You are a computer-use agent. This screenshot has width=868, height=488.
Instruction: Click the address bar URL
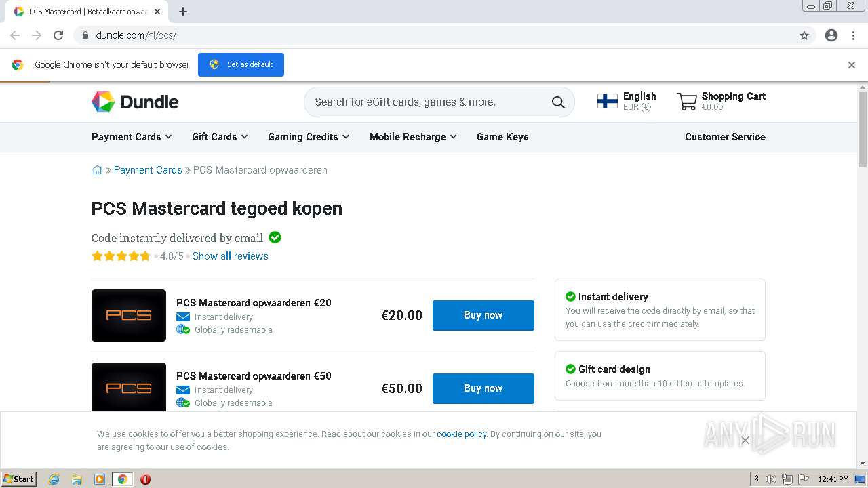point(136,35)
